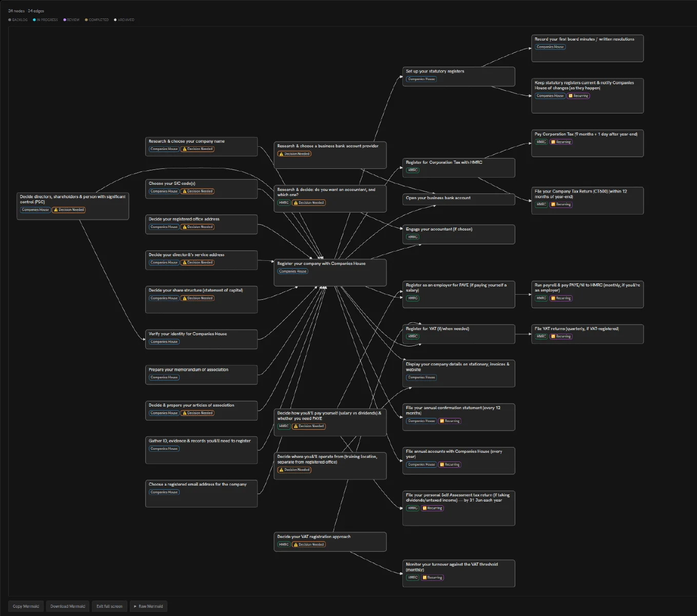Click recurring icon on Self Assessment tax return node
This screenshot has height=616, width=697.
(424, 508)
